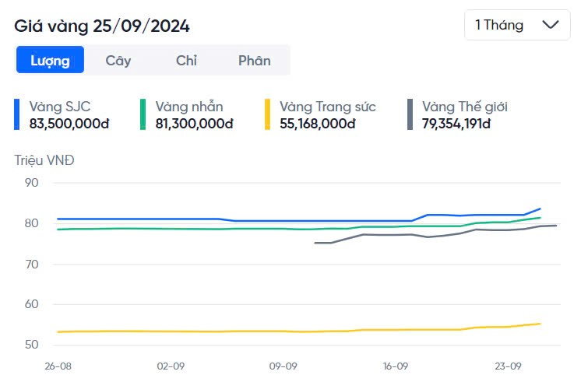Image resolution: width=588 pixels, height=389 pixels.
Task: Switch to the Phân unit tab
Action: [255, 60]
